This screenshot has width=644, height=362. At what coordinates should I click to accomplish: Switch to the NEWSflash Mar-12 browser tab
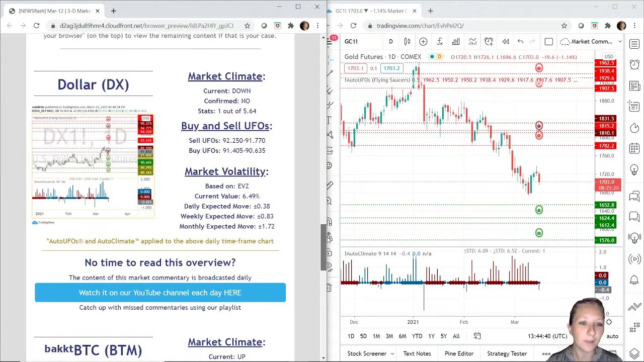54,11
